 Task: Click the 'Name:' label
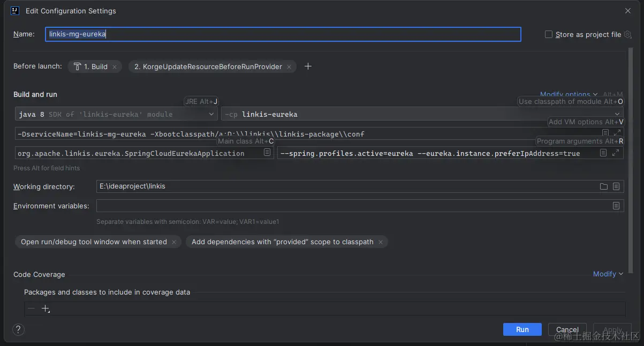click(x=24, y=34)
